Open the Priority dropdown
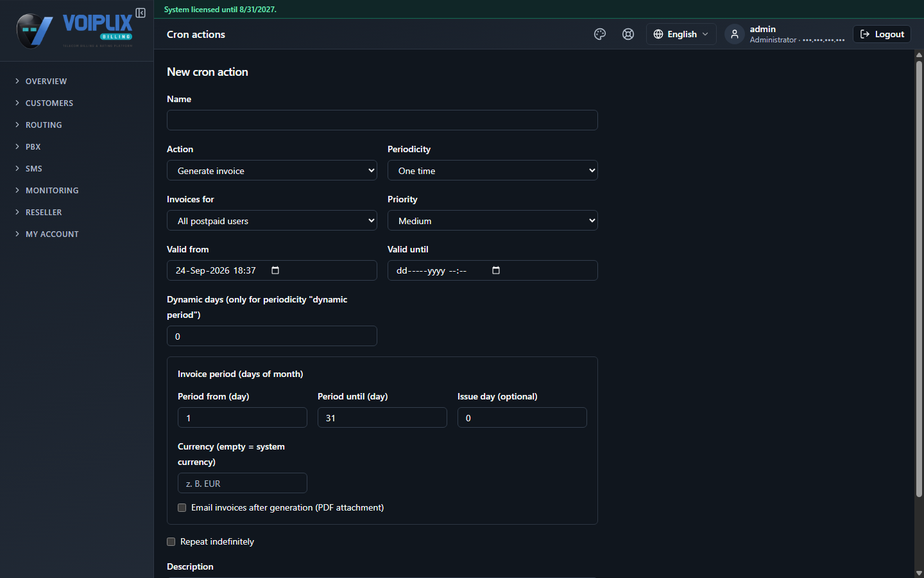This screenshot has width=924, height=578. coord(493,220)
